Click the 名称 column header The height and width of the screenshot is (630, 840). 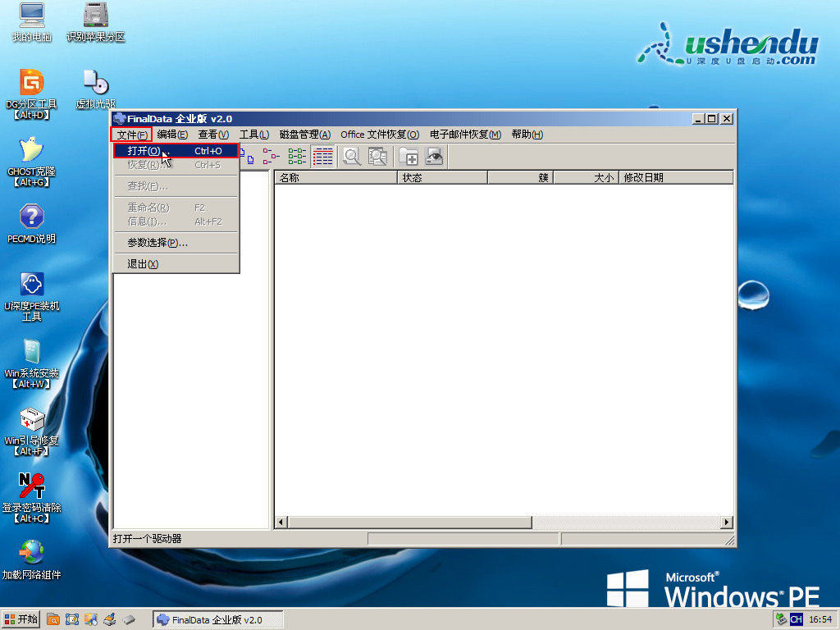point(336,177)
